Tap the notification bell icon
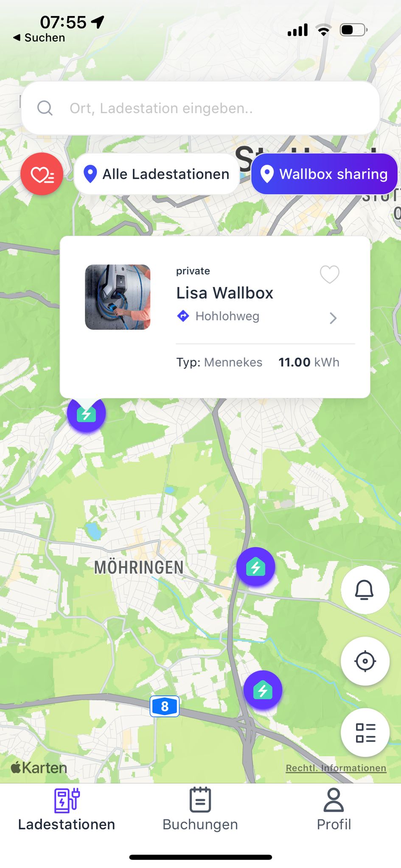 [x=365, y=590]
